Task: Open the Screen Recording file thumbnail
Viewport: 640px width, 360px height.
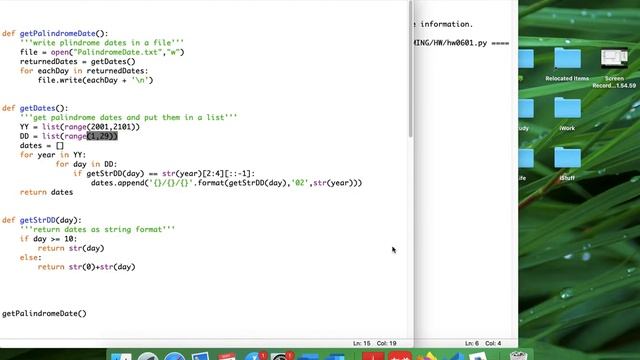Action: tap(614, 59)
